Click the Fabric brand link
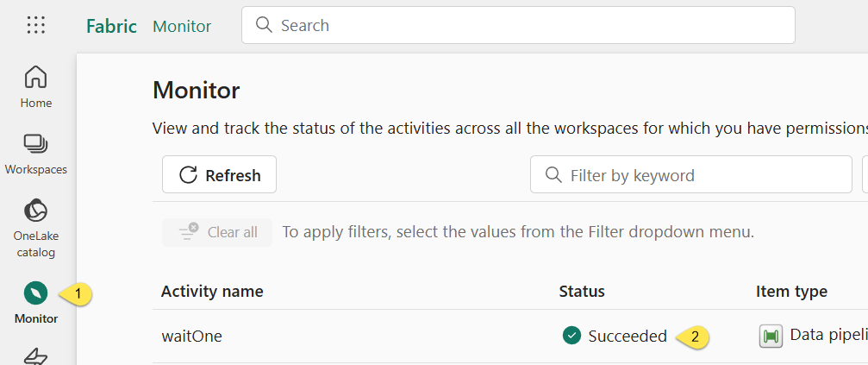This screenshot has width=868, height=365. (x=111, y=26)
